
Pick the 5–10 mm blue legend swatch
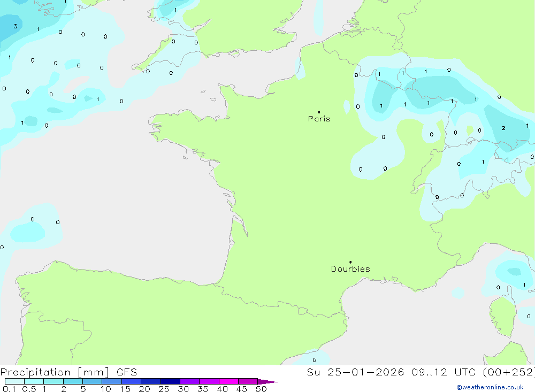[x=93, y=381]
